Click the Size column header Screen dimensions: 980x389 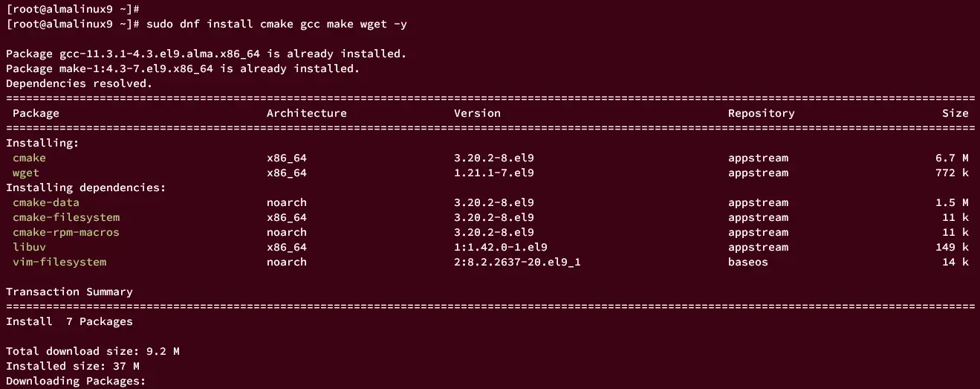click(955, 113)
